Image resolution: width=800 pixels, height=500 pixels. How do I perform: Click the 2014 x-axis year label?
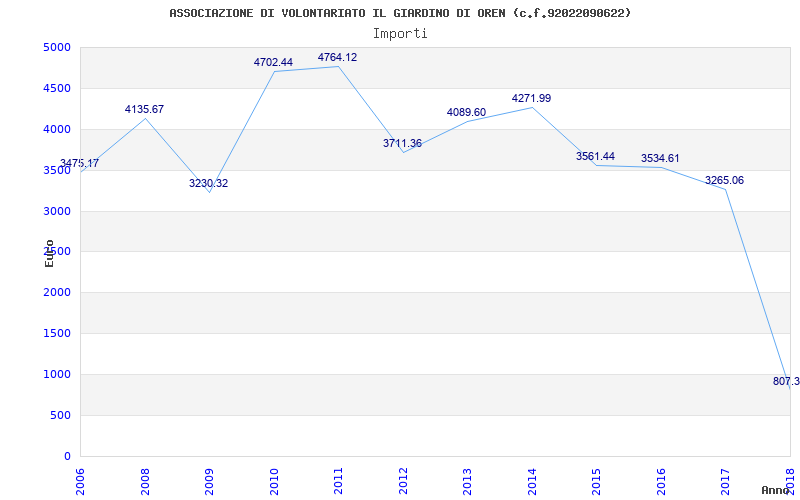[532, 480]
